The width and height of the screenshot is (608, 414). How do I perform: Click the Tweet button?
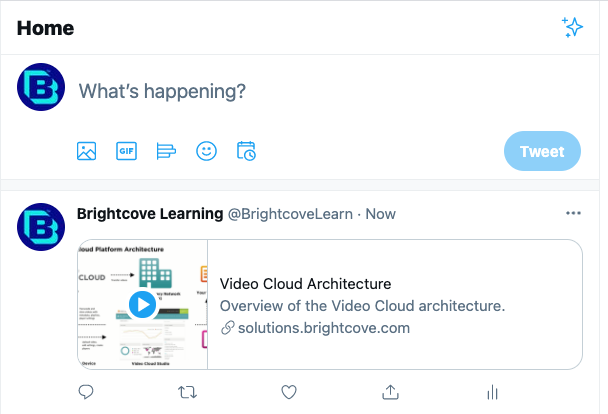[542, 151]
